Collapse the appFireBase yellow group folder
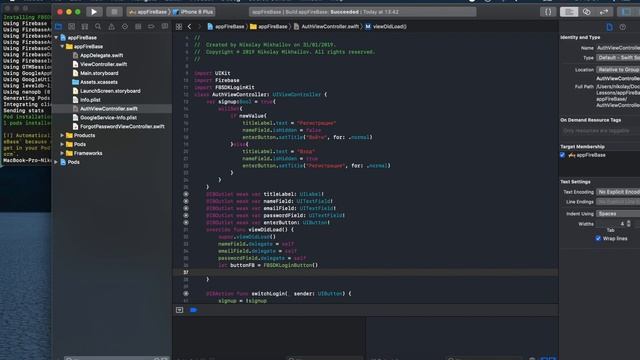 point(62,47)
